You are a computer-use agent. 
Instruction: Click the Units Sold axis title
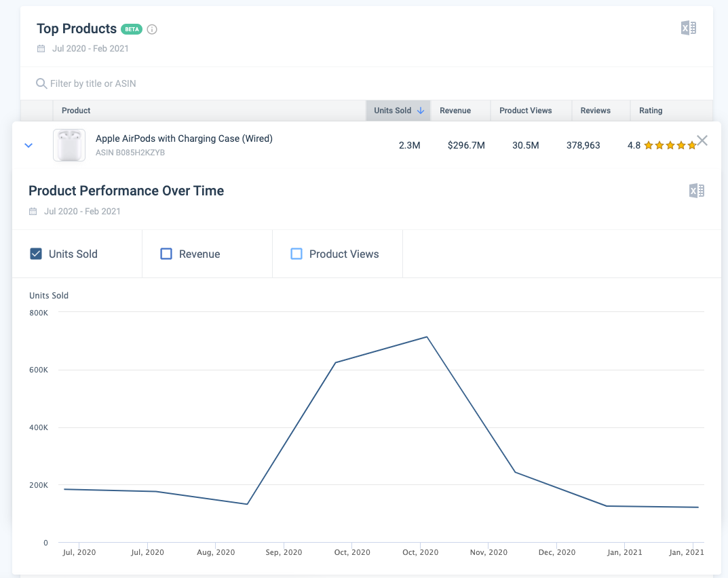(49, 295)
